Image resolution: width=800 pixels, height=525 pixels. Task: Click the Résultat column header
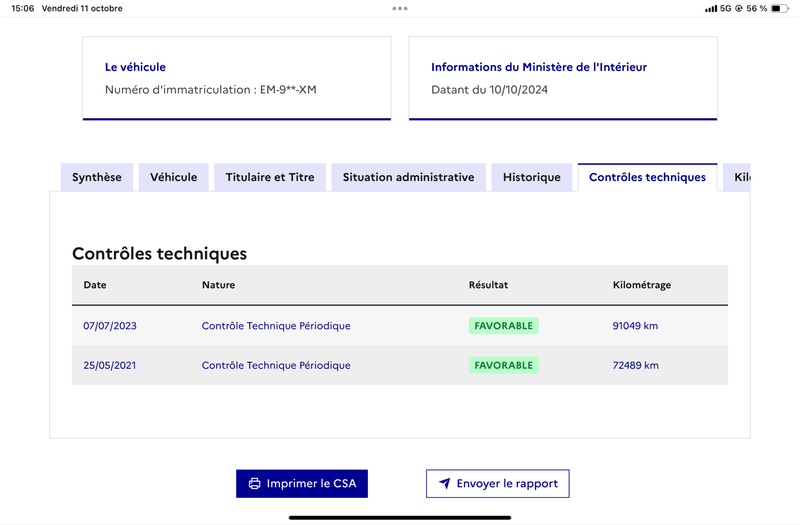coord(488,285)
